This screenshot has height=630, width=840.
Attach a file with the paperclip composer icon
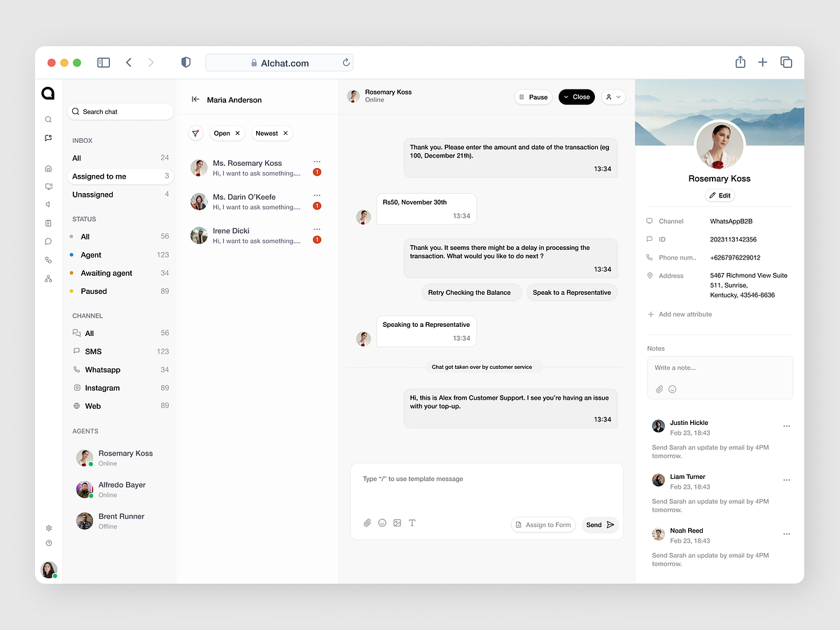367,522
